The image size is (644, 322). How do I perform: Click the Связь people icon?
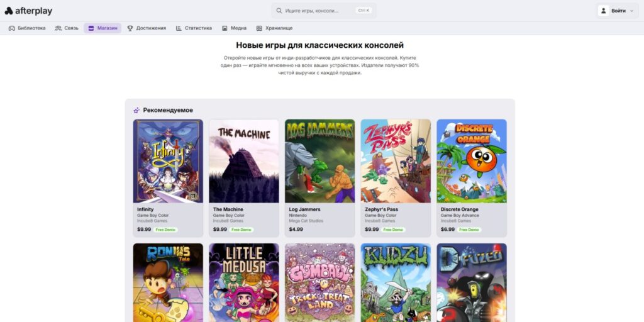point(58,28)
